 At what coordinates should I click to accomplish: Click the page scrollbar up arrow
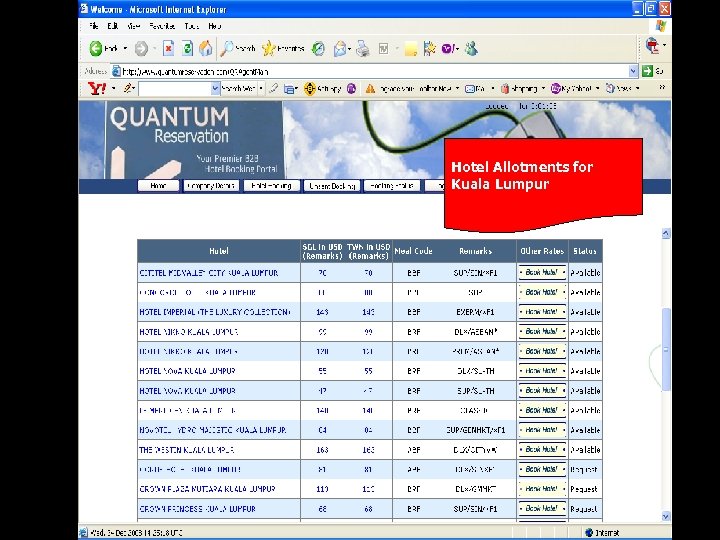pos(666,234)
